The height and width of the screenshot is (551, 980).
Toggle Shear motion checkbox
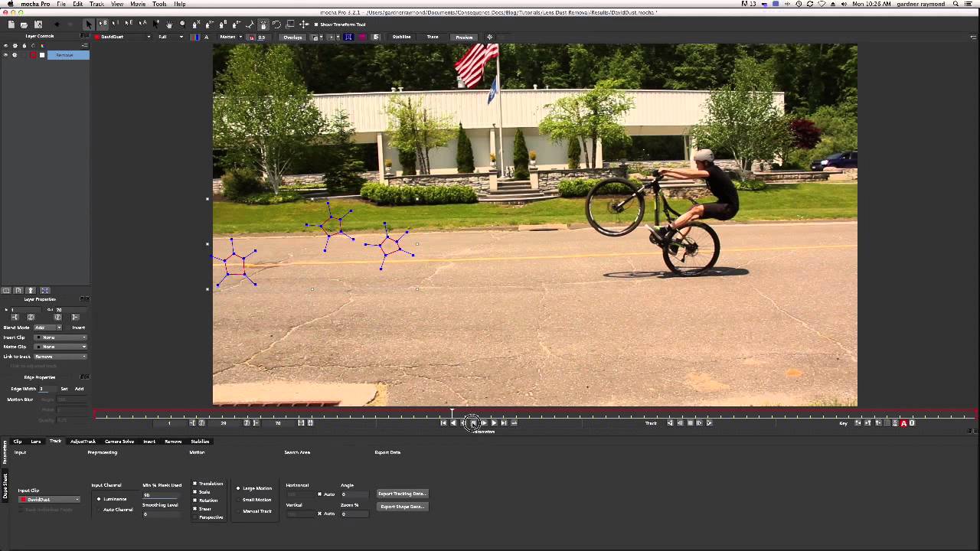pos(195,509)
